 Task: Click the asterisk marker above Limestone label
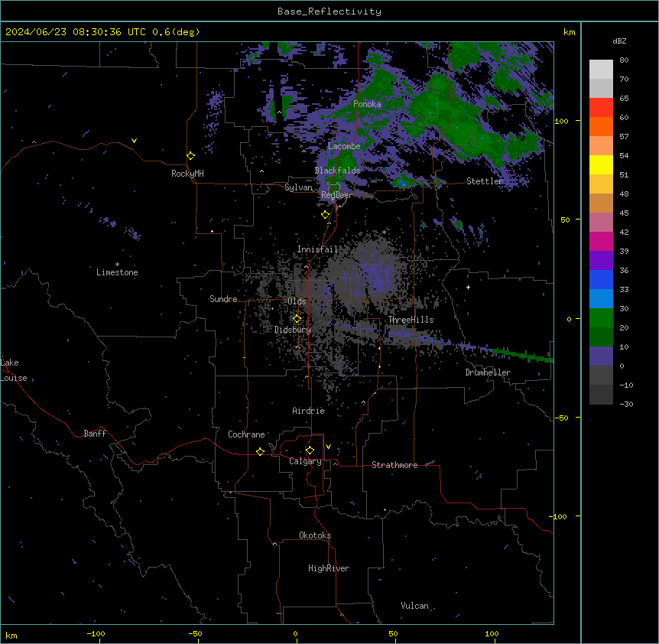click(x=117, y=265)
